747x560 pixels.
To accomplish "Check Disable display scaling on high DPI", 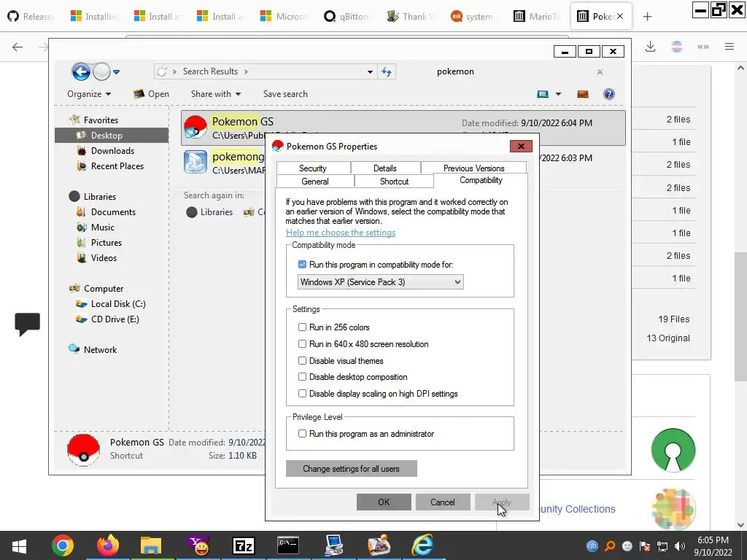I will [x=302, y=393].
